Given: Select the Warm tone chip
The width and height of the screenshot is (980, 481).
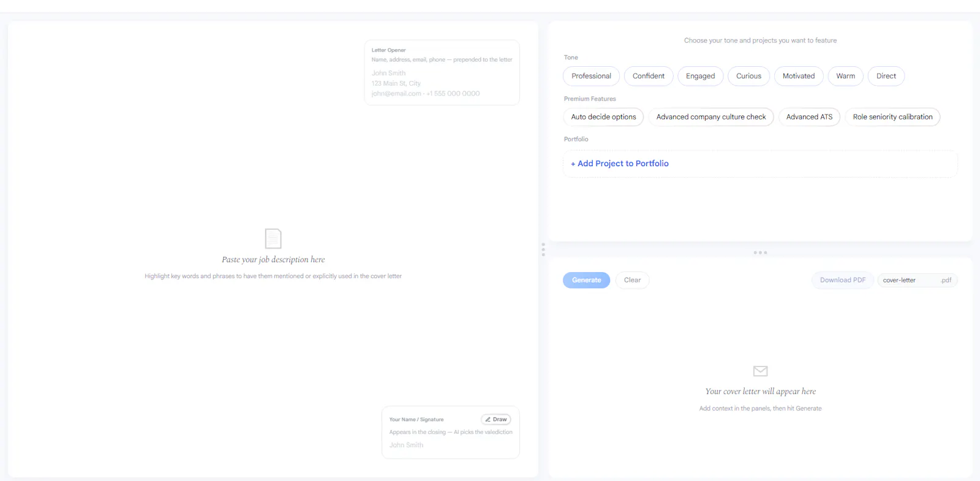Looking at the screenshot, I should (x=845, y=76).
